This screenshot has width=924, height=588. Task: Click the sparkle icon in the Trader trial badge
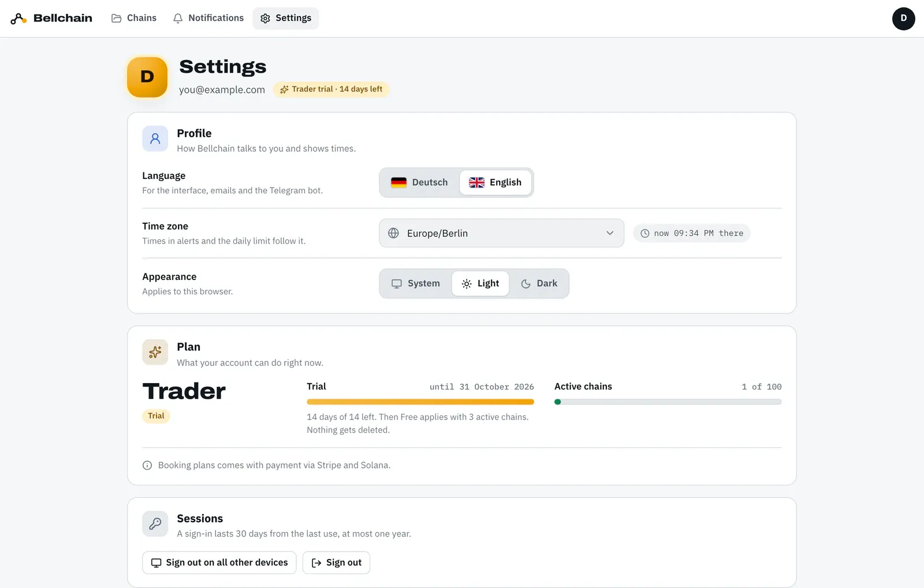[x=284, y=89]
